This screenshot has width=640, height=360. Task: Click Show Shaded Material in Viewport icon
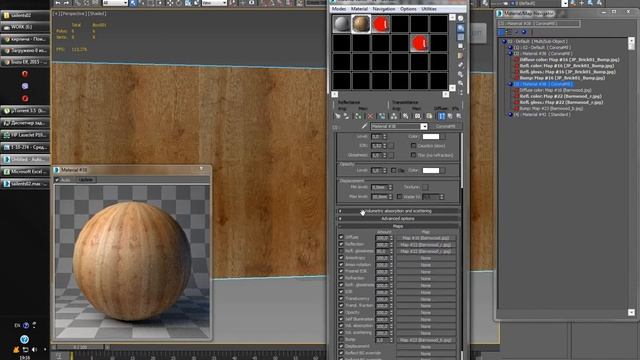[x=429, y=116]
